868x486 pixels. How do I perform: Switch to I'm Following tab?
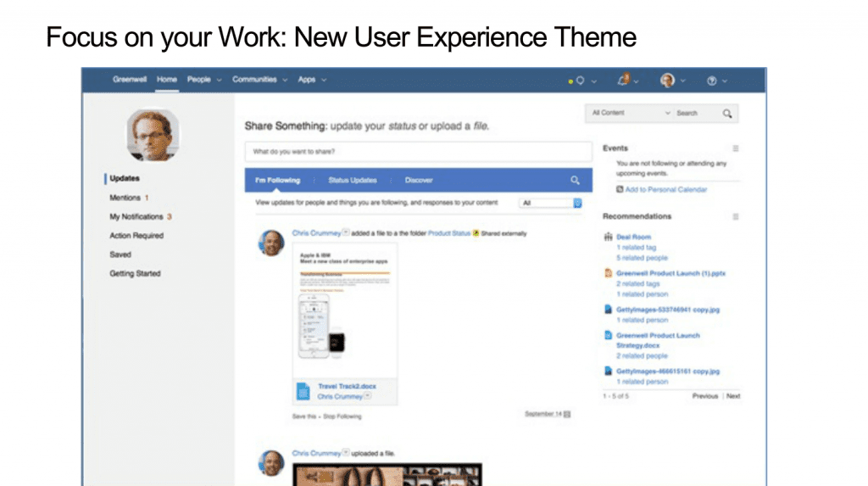click(x=277, y=180)
